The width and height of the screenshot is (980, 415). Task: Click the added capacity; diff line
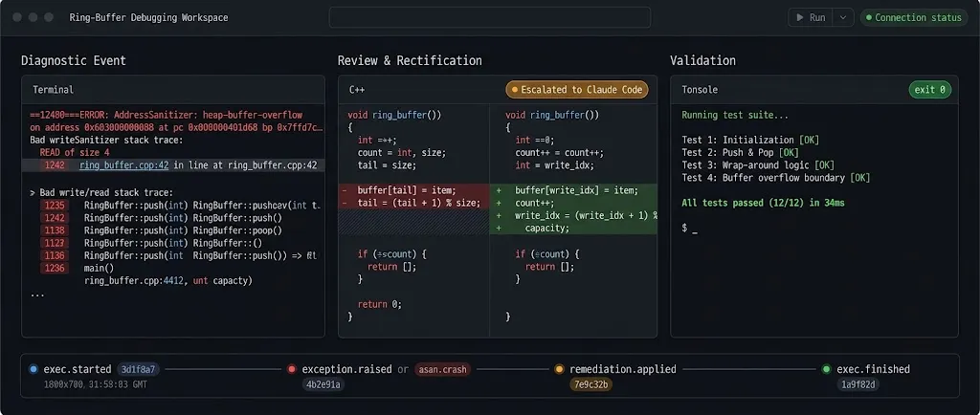coord(573,228)
